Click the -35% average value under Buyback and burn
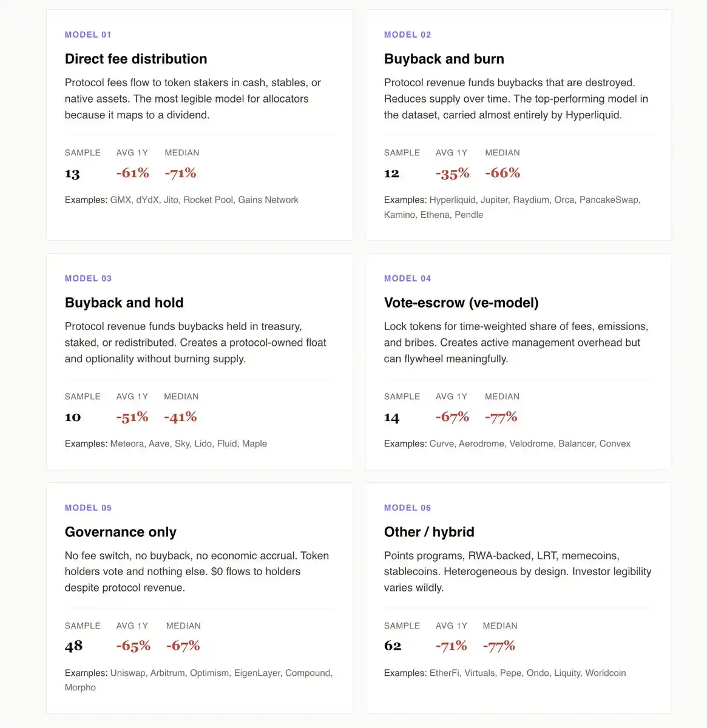The width and height of the screenshot is (707, 728). pos(452,174)
